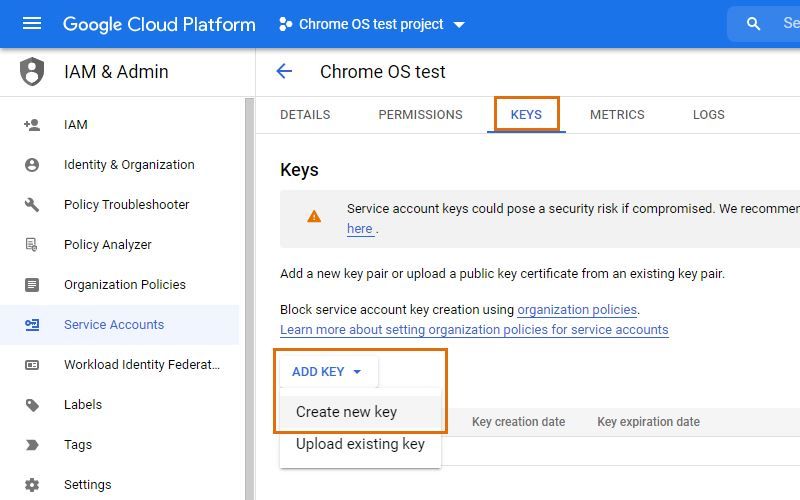Follow the organization policies link

click(x=577, y=310)
